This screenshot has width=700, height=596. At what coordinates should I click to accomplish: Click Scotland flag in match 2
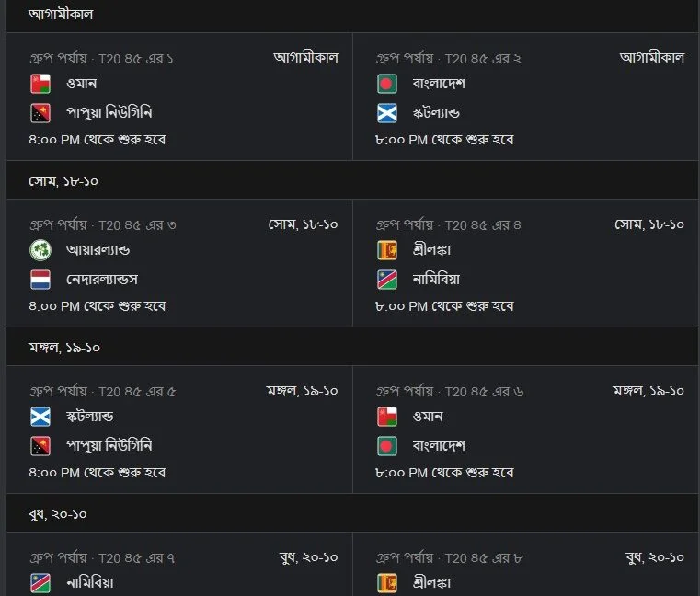pyautogui.click(x=386, y=113)
